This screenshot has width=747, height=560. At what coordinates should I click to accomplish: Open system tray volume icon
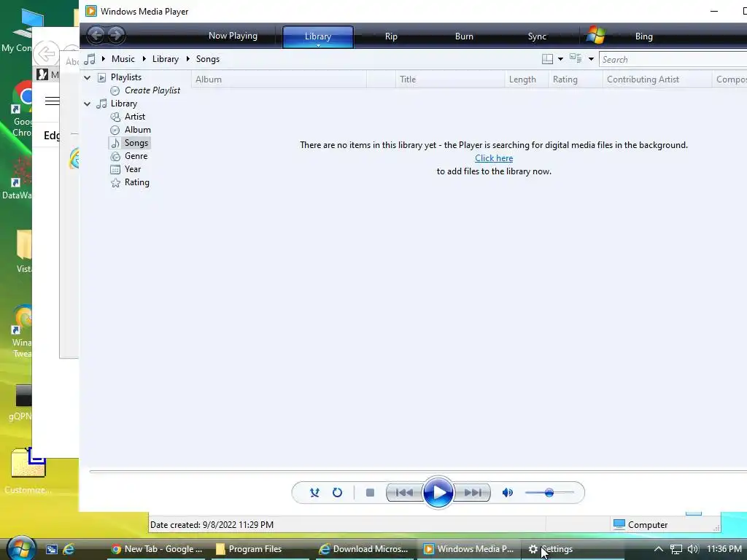tap(693, 549)
